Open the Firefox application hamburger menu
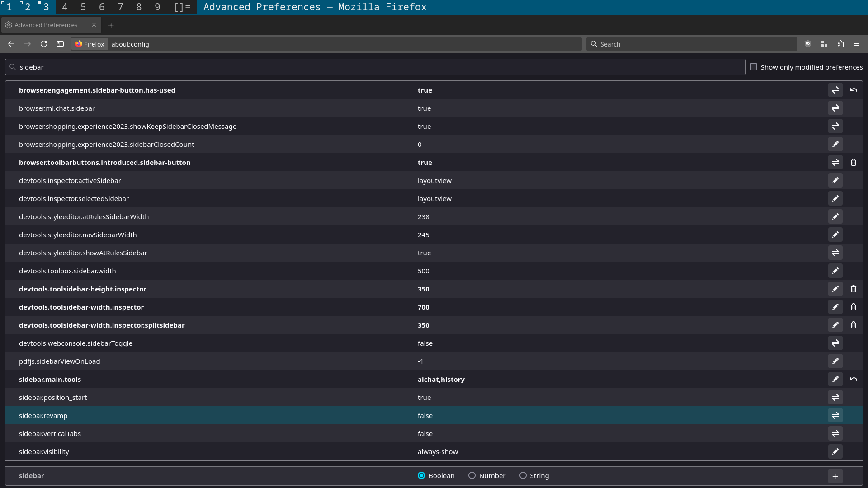This screenshot has height=488, width=868. [857, 44]
